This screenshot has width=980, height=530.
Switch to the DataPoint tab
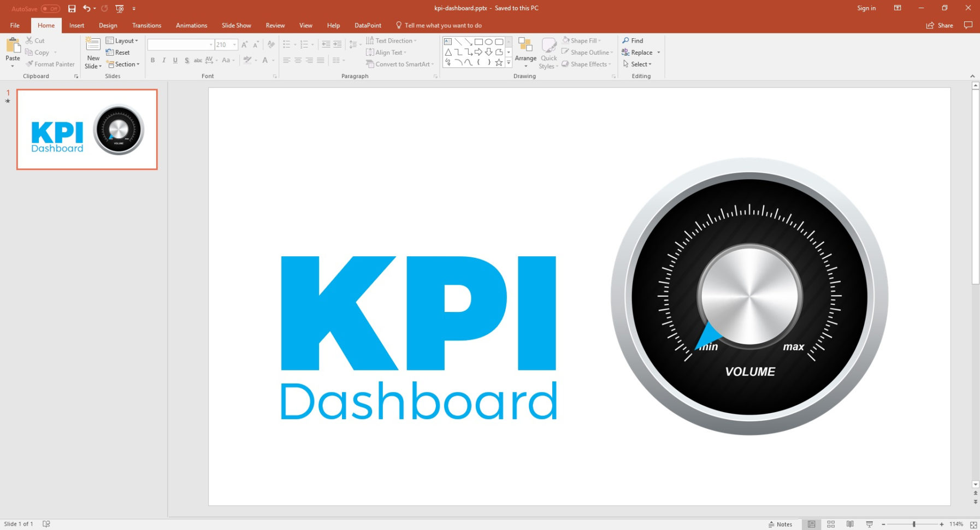367,25
